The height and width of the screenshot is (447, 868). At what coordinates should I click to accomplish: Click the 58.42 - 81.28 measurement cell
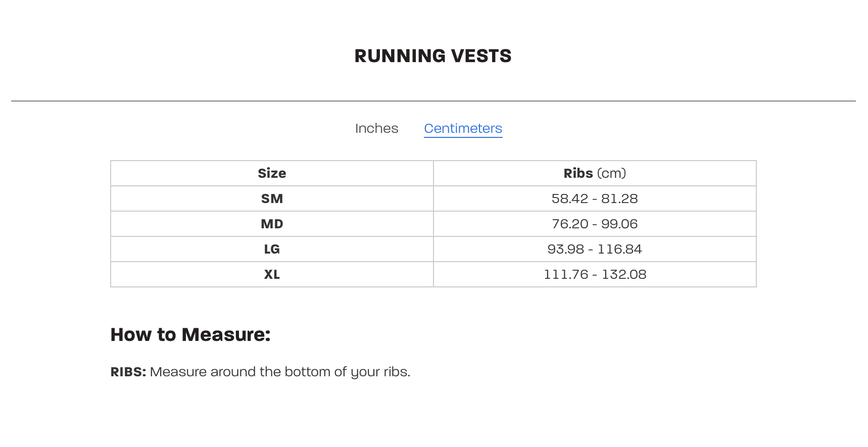(x=595, y=198)
